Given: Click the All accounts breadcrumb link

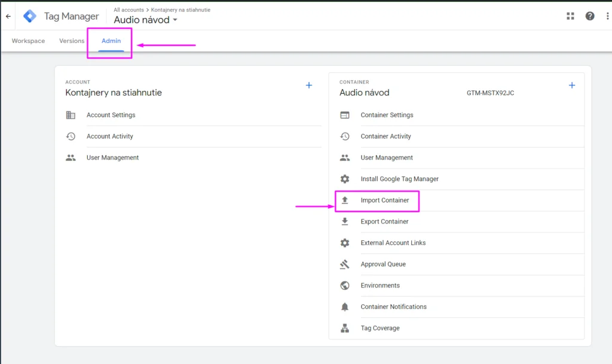Looking at the screenshot, I should click(x=129, y=10).
